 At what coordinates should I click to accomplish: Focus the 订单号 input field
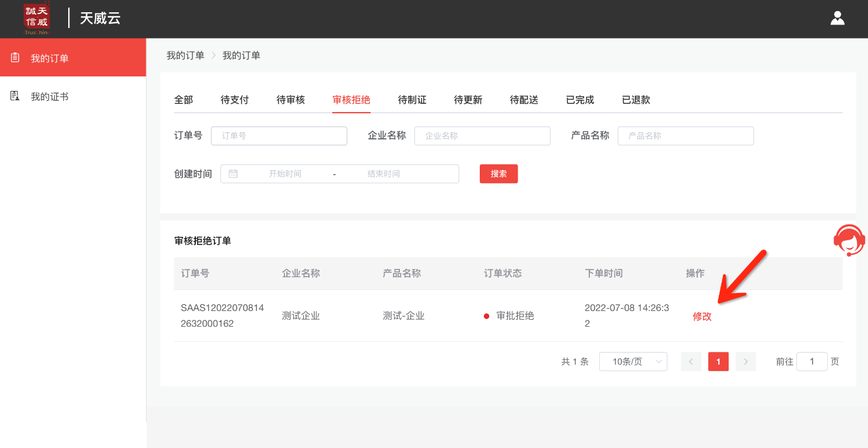point(279,136)
